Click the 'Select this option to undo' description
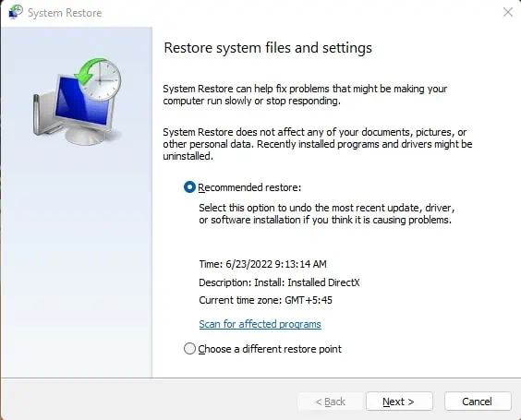 tap(327, 214)
